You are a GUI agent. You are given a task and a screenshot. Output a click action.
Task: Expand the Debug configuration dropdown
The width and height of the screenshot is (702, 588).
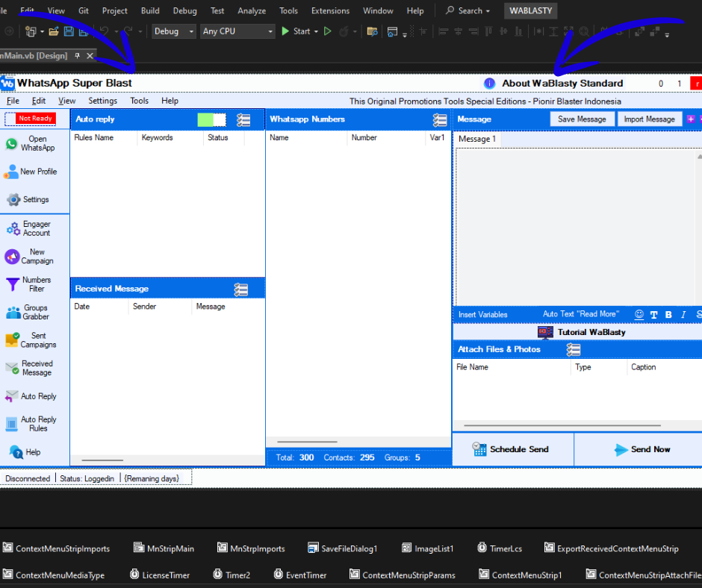coord(174,31)
